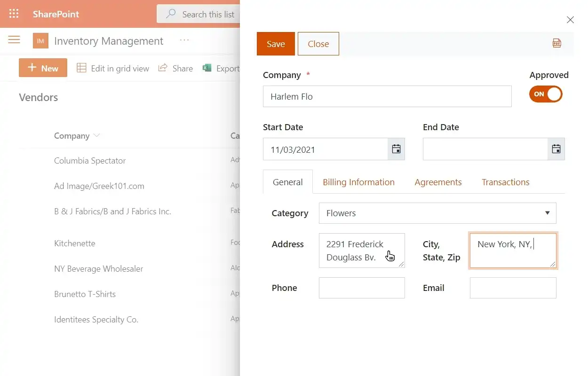Open the Inventory Management site title
Screen dimensions: 588x376
[x=109, y=41]
